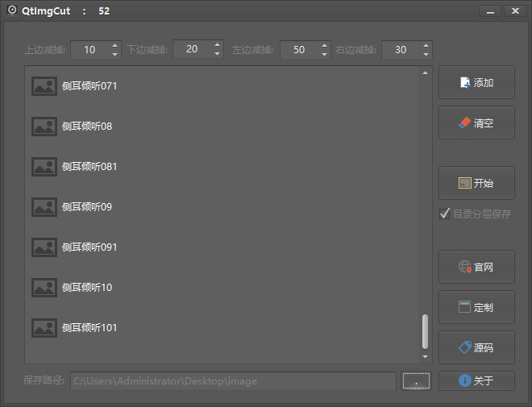Select list entry text 侧耳倾听101
Viewport: 532px width, 407px height.
pyautogui.click(x=89, y=328)
